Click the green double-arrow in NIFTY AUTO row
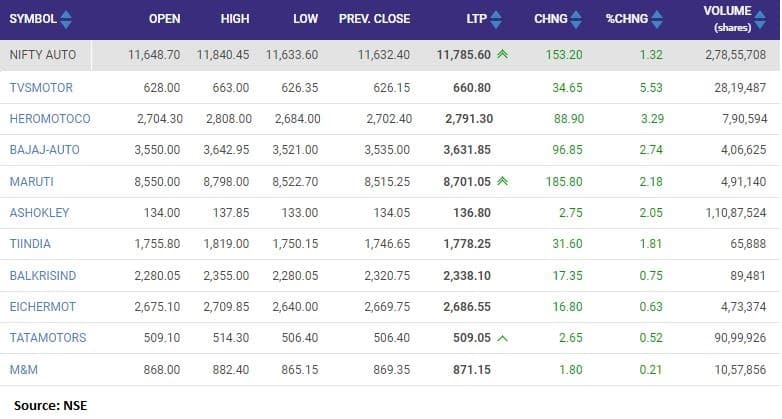The height and width of the screenshot is (419, 782). 501,55
